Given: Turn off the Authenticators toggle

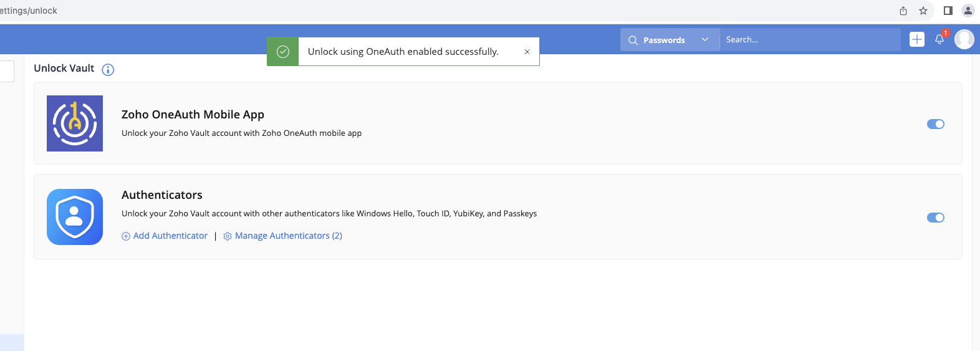Looking at the screenshot, I should point(936,218).
